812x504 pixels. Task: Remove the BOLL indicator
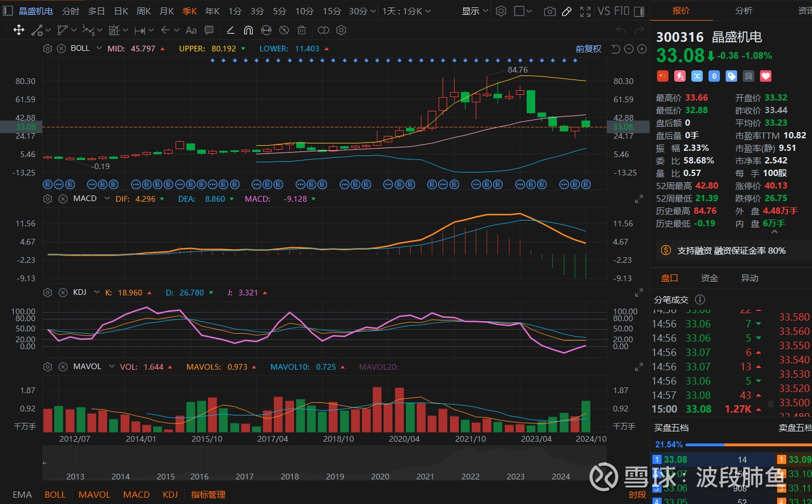pos(61,49)
